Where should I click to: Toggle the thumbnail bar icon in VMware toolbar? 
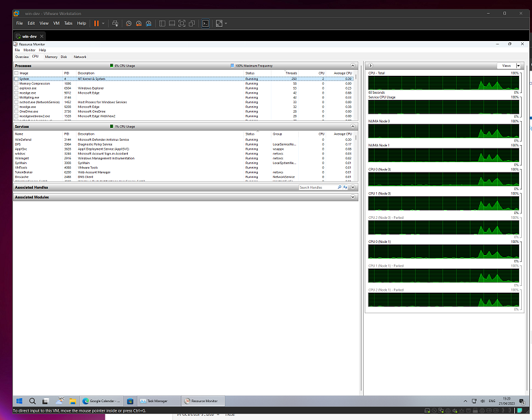coord(172,23)
